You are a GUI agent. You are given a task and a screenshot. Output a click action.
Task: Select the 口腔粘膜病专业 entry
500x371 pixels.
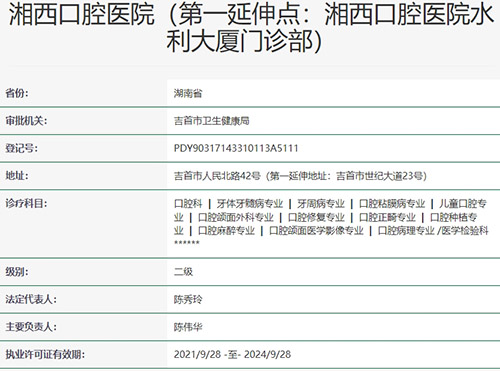392,203
